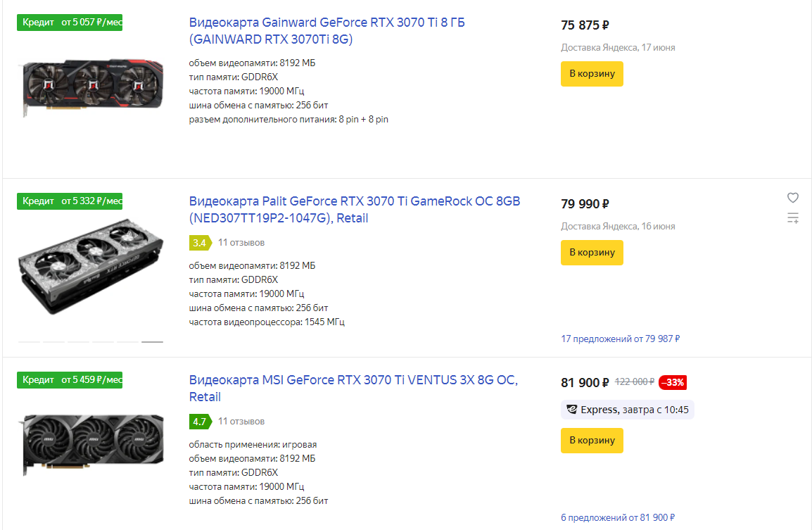
Task: Click the 4.7 rating badge
Action: coord(199,422)
